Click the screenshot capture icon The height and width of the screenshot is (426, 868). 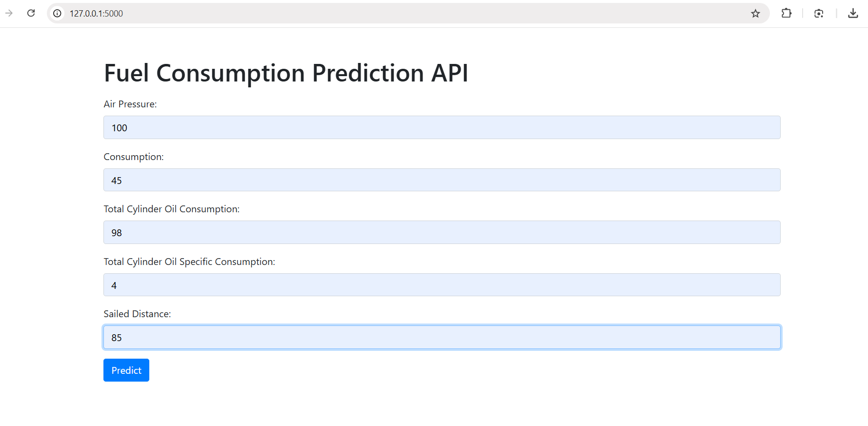tap(819, 13)
